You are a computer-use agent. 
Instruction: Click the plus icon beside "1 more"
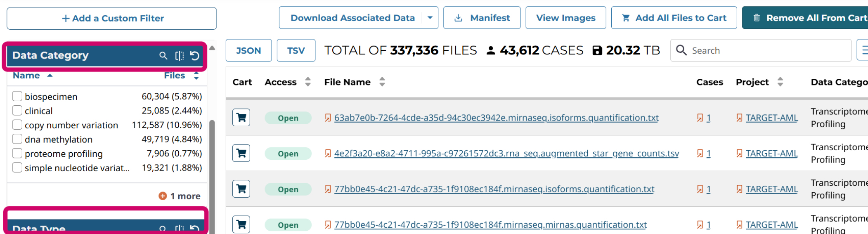(x=163, y=196)
